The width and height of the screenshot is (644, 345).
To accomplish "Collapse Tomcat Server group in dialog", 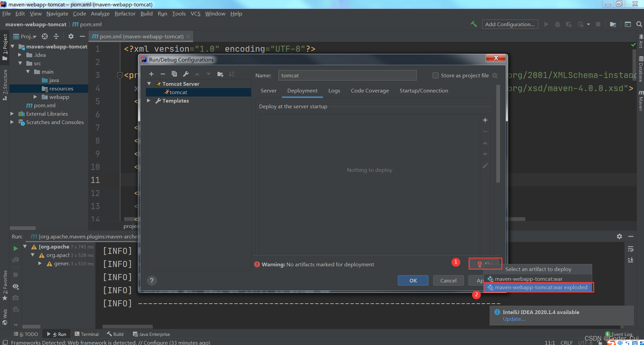I will point(149,84).
